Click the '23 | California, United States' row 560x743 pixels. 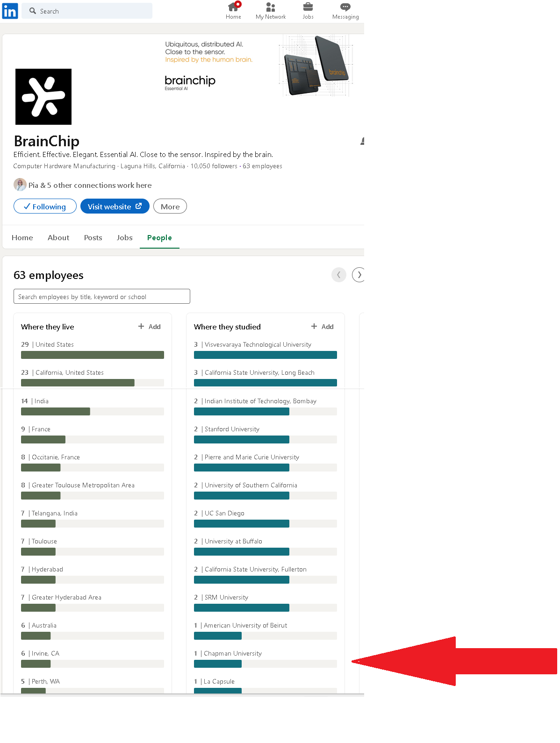(x=93, y=378)
